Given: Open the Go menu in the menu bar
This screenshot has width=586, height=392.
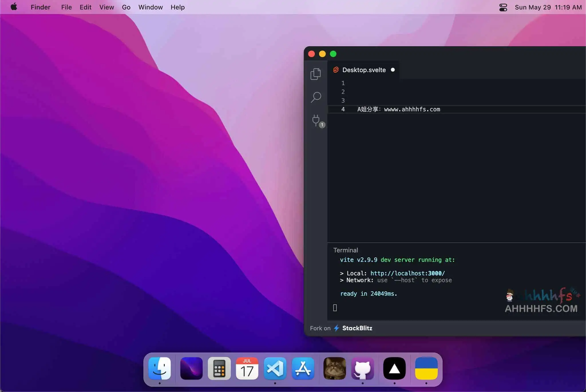Looking at the screenshot, I should [126, 7].
